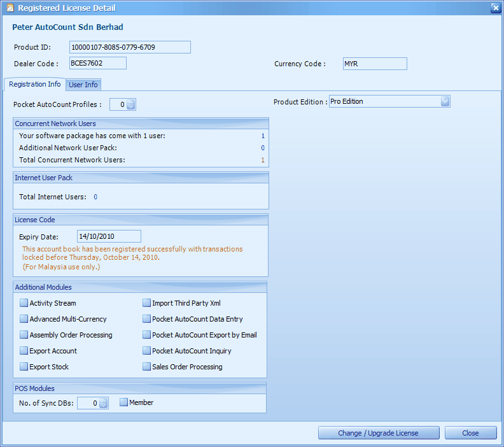The width and height of the screenshot is (504, 447).
Task: Click the 'Peter AutoCount Sdn Berhad' heading
Action: (67, 27)
